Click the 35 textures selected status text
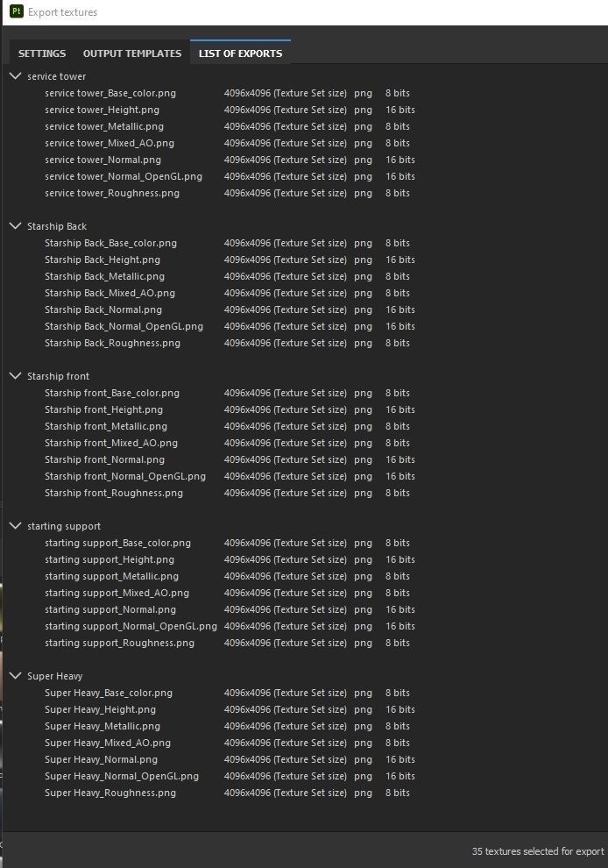 tap(537, 851)
